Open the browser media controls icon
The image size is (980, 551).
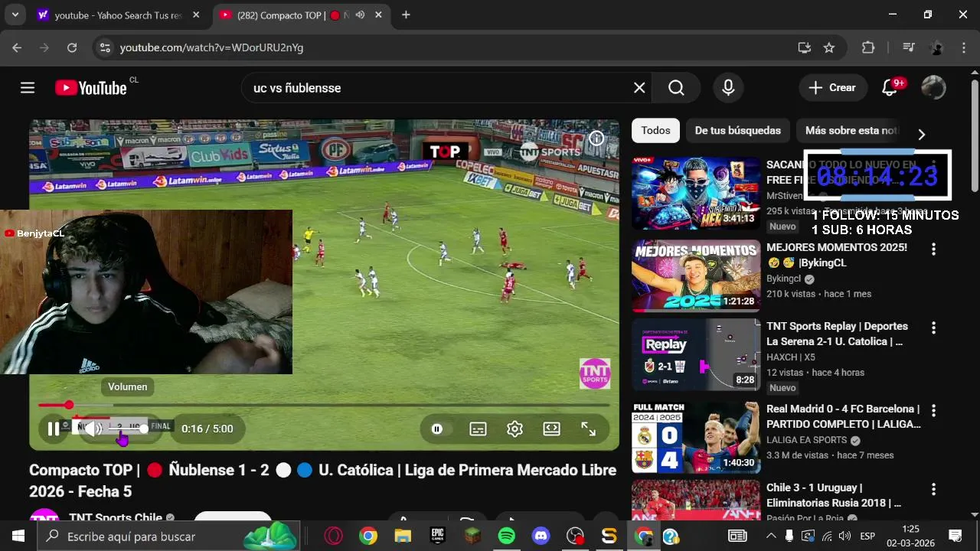click(x=908, y=47)
